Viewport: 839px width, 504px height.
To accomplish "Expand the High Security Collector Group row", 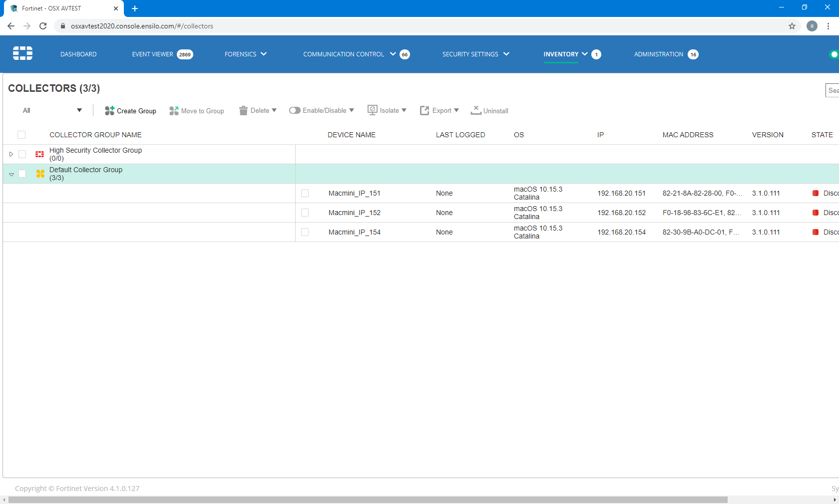I will pos(11,154).
